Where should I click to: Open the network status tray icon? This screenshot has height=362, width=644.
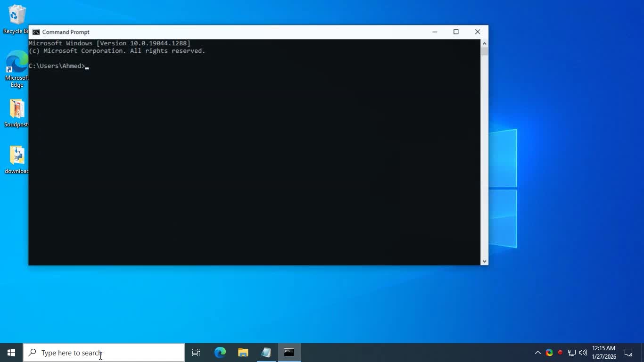coord(572,353)
